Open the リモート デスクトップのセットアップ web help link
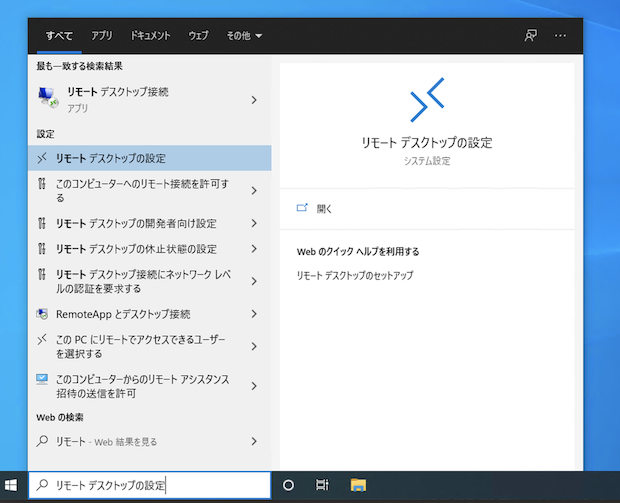Screen dimensions: 620x503 [355, 275]
